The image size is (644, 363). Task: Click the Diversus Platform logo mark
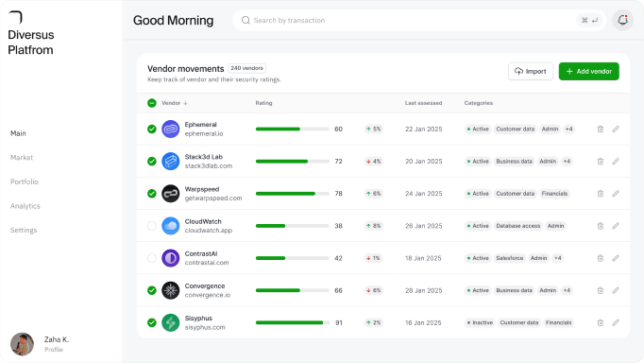pyautogui.click(x=16, y=17)
